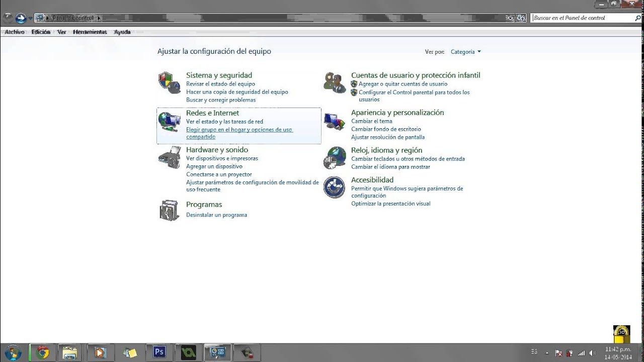
Task: Click Ajustar resolución de pantalla
Action: coord(388,137)
